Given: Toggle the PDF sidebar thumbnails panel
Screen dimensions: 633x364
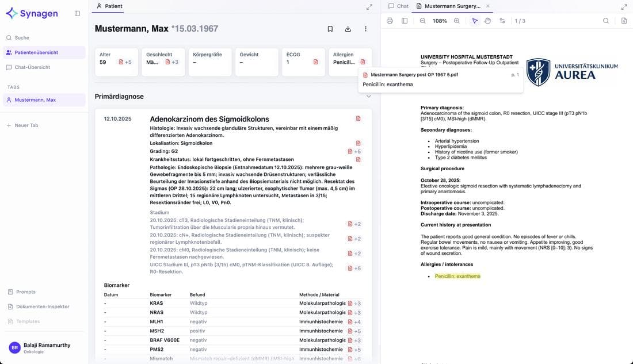Looking at the screenshot, I should (x=405, y=21).
